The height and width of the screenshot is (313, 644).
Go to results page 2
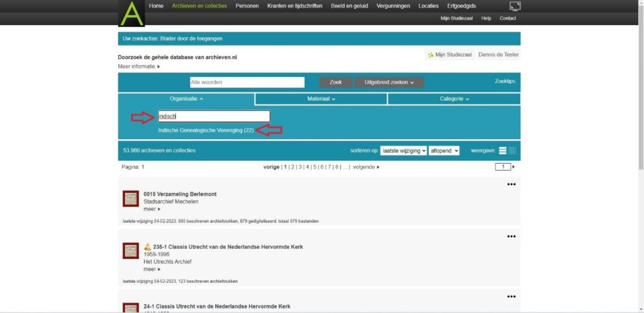pyautogui.click(x=293, y=168)
